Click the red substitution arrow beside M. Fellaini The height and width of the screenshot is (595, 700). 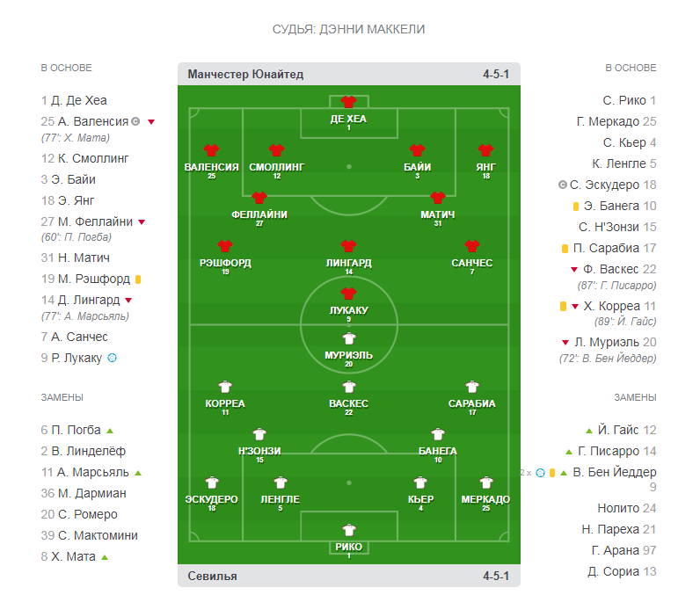142,222
